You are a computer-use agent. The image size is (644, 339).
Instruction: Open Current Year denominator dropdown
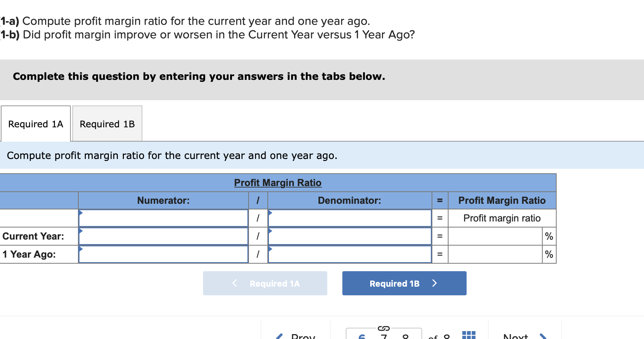pos(349,236)
